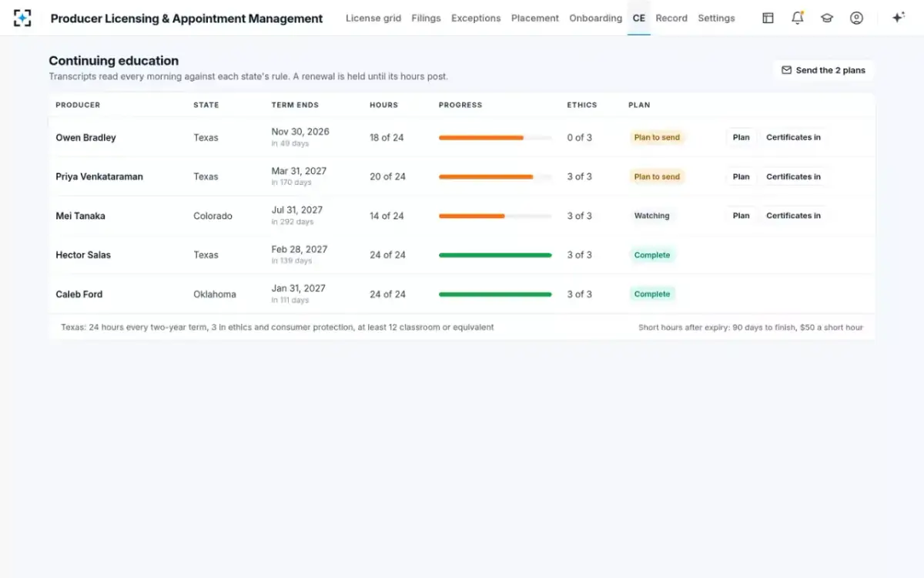The image size is (924, 578).
Task: Click the Ethics column header
Action: [582, 105]
